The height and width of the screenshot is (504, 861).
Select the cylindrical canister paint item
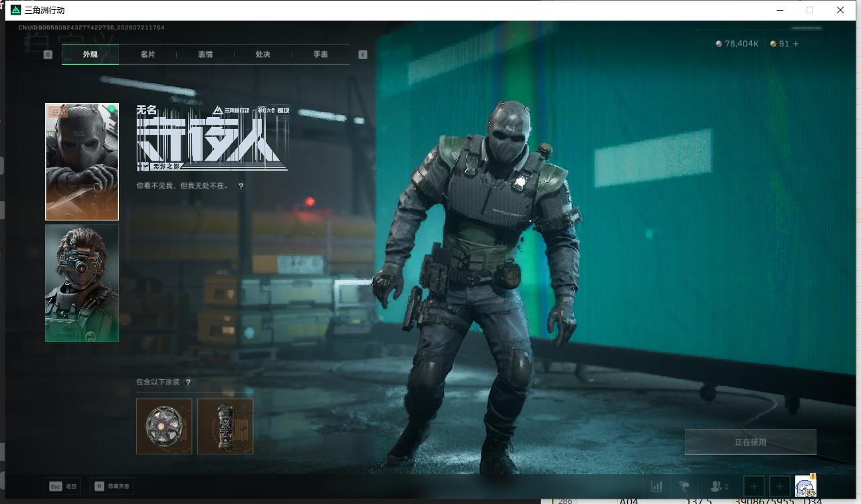coord(225,426)
